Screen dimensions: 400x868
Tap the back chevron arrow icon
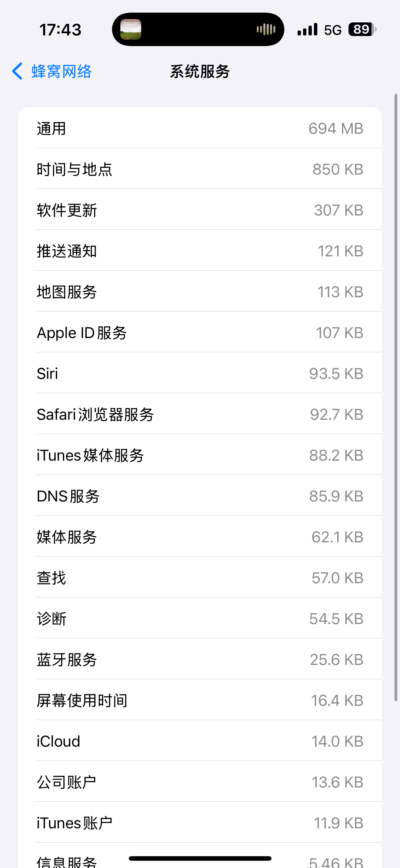[18, 71]
